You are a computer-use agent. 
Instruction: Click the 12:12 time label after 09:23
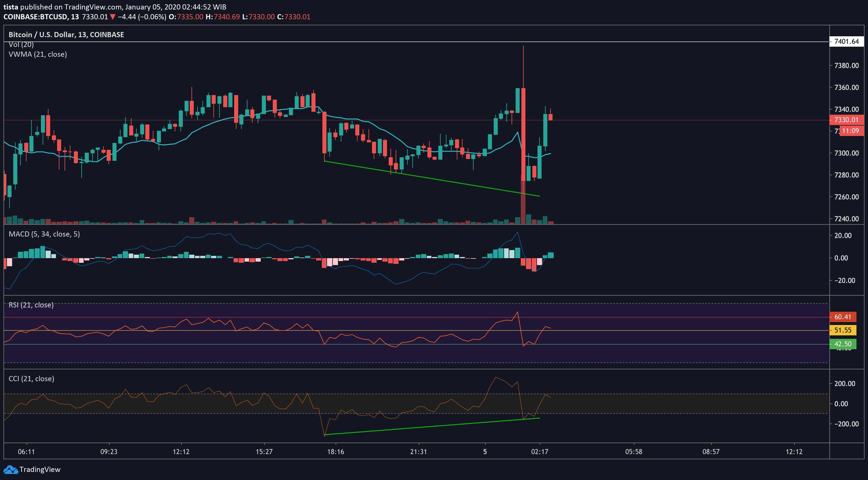pos(181,452)
